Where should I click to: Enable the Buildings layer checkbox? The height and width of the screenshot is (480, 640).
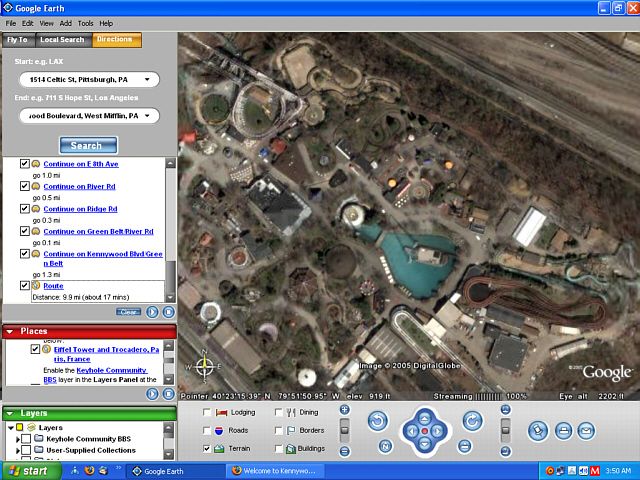click(278, 449)
